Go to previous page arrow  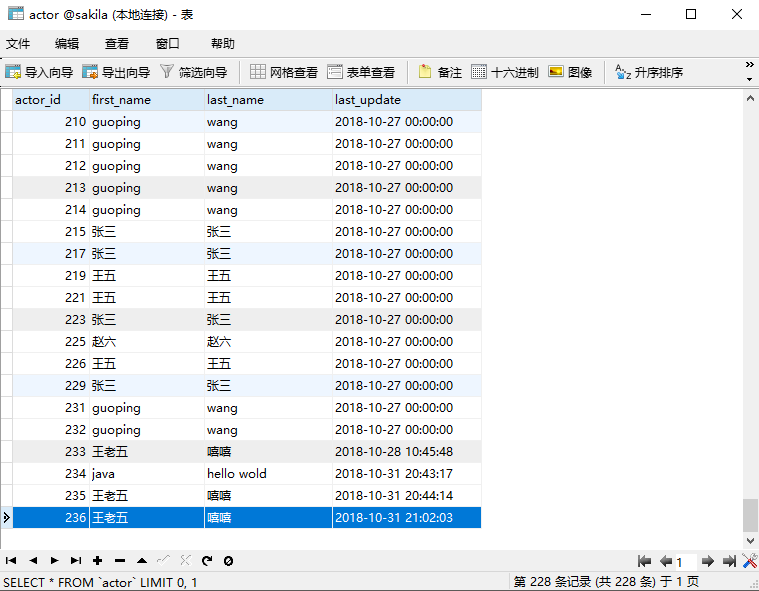click(x=666, y=561)
